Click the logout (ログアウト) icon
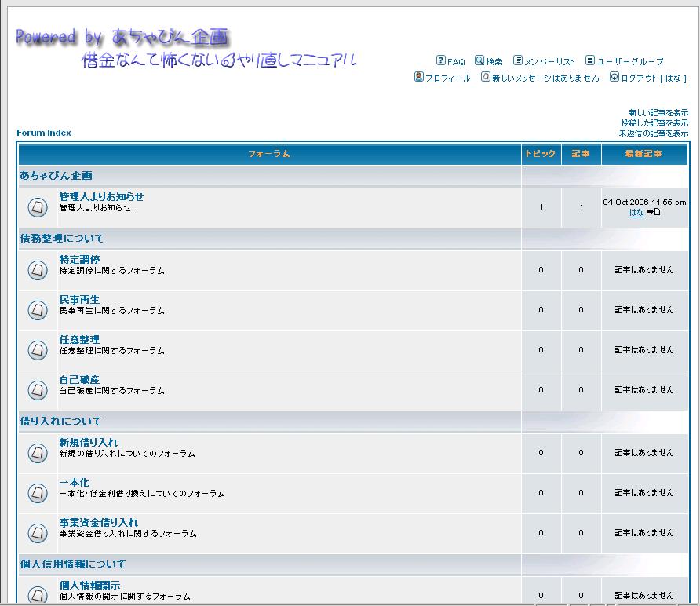700x606 pixels. click(x=614, y=77)
